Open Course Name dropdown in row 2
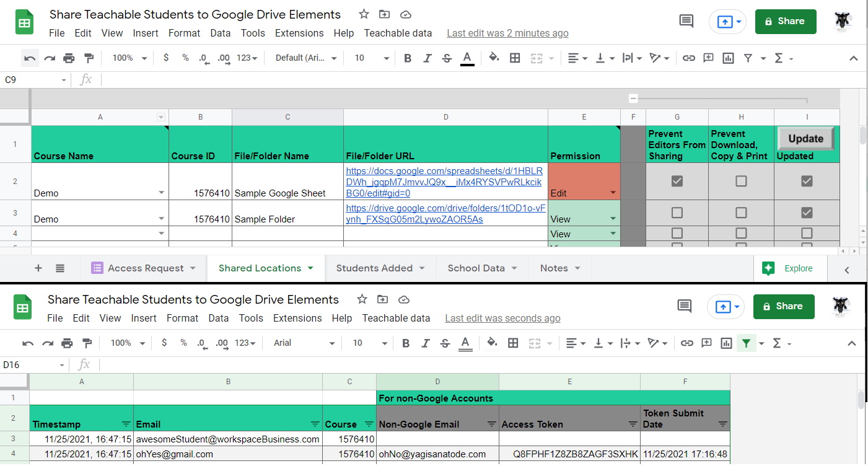Screen dimensions: 868x466 (162, 193)
